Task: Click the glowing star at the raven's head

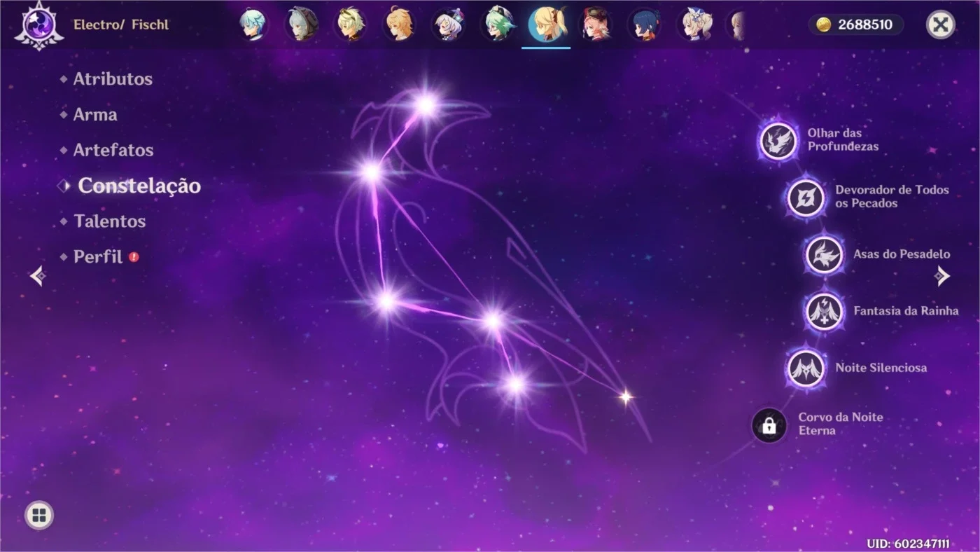Action: 426,106
